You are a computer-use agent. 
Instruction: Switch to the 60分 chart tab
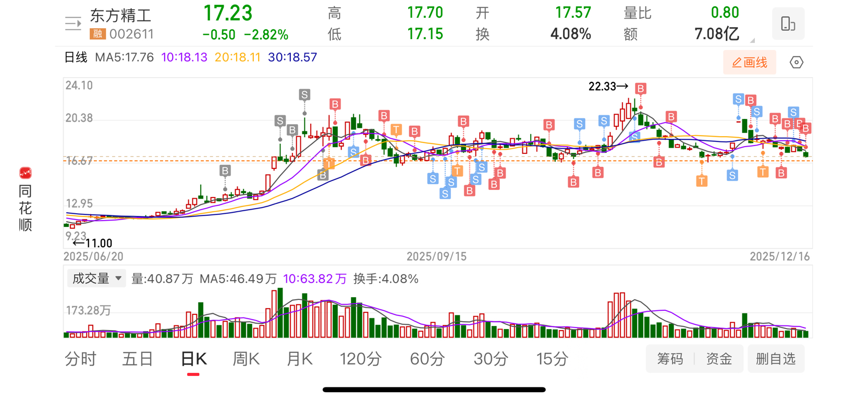point(427,359)
